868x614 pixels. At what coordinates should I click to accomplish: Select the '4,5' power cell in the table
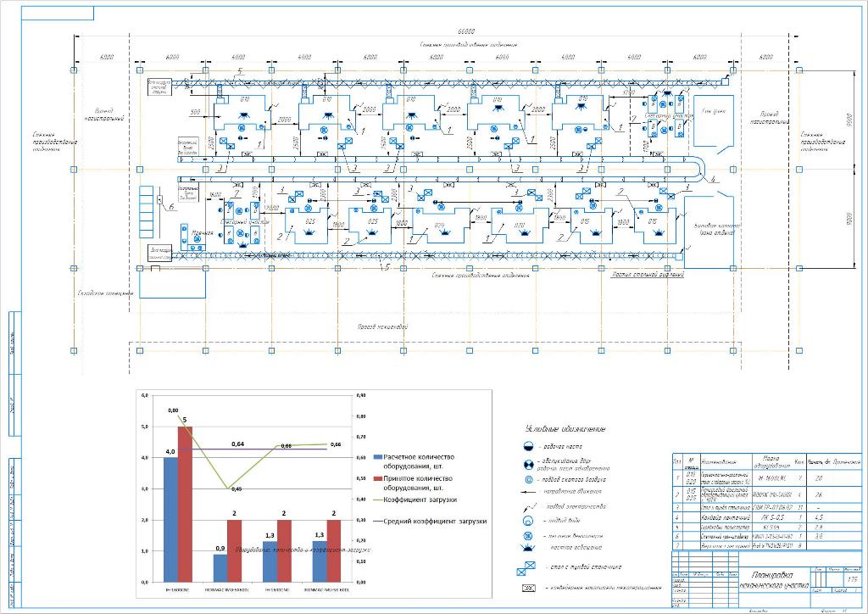coord(818,517)
